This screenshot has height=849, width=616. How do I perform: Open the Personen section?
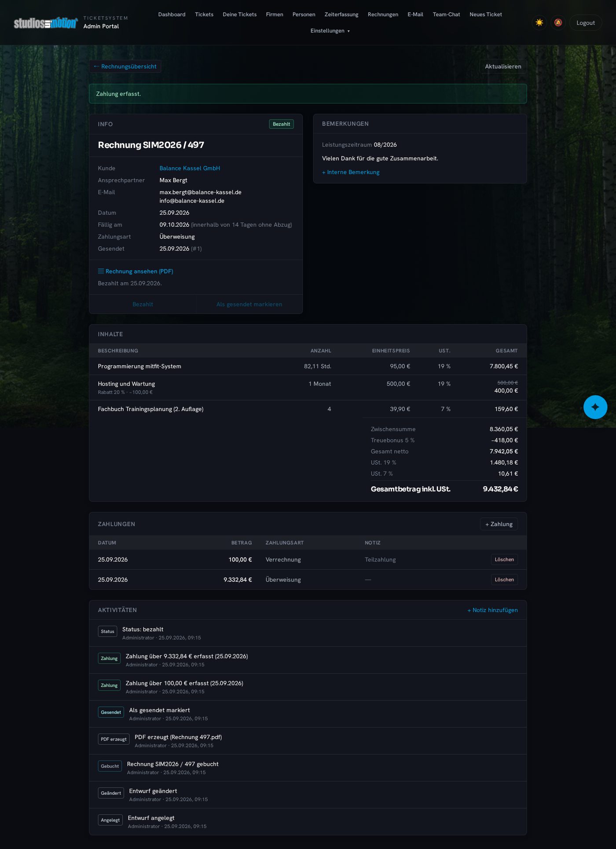point(304,15)
